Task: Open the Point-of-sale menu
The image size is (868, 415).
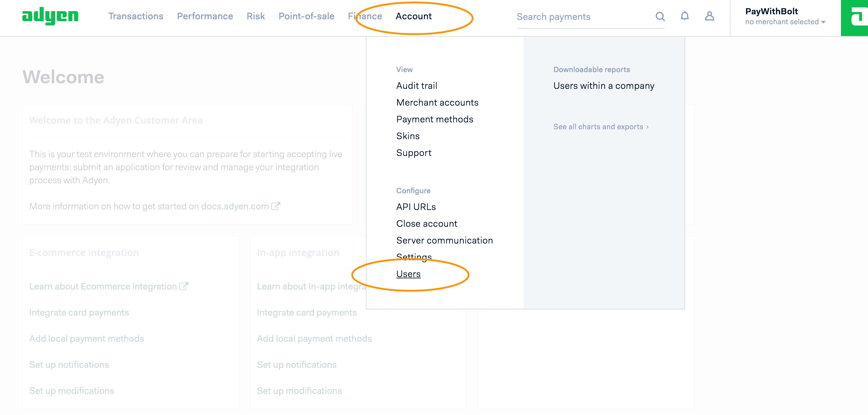Action: point(306,16)
